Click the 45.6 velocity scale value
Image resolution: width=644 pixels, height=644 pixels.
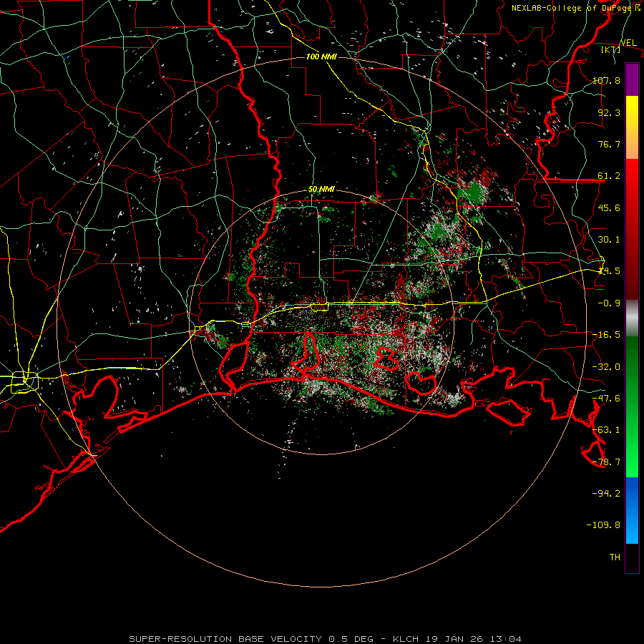[x=609, y=208]
